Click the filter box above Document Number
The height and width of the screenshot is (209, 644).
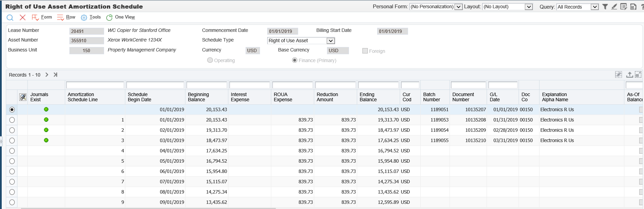[x=468, y=85]
